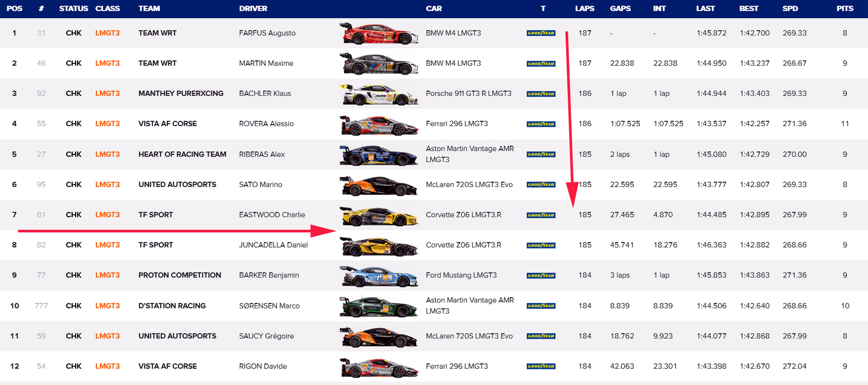
Task: Click Goodyear tyre logo in SATO Marino row
Action: [541, 184]
